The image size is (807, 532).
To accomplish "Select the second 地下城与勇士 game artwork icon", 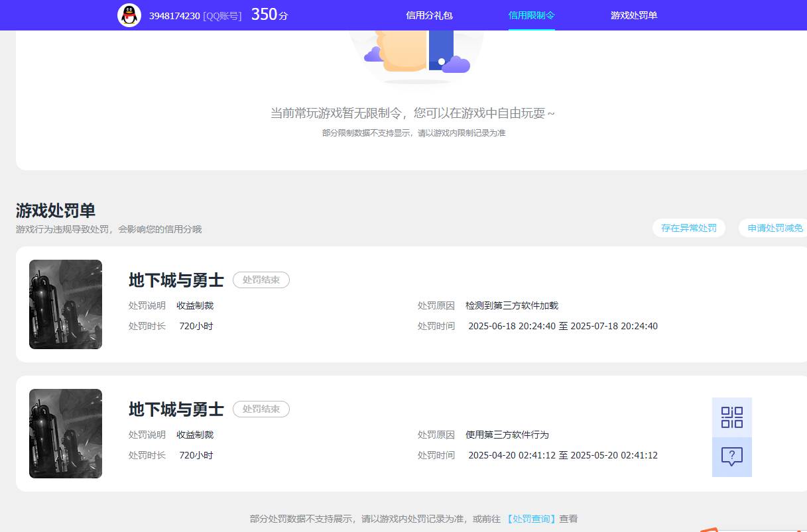I will click(65, 433).
